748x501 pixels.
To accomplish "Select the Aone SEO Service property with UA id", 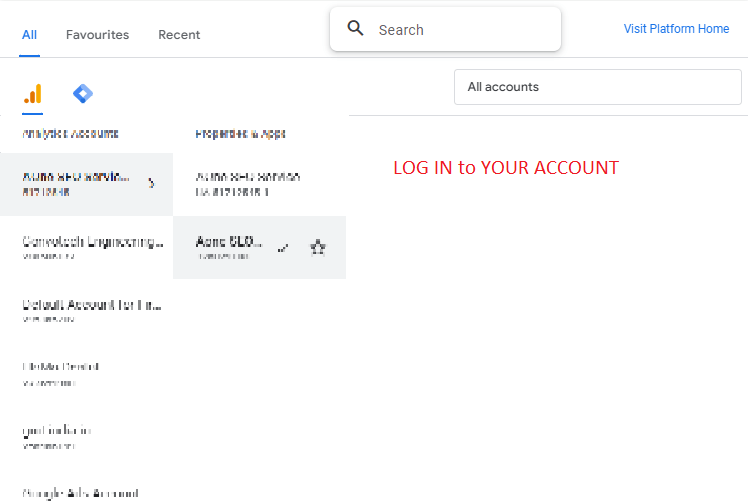I will (x=260, y=184).
